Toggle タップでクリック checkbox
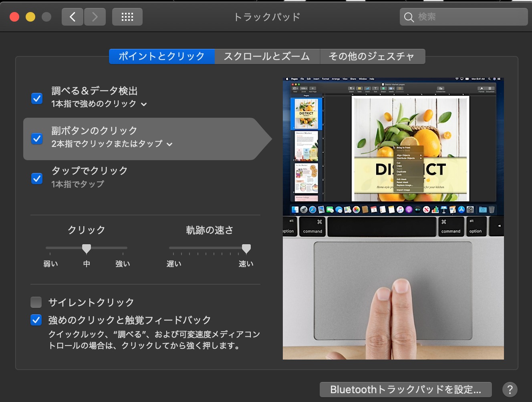Viewport: 532px width, 402px height. 37,178
